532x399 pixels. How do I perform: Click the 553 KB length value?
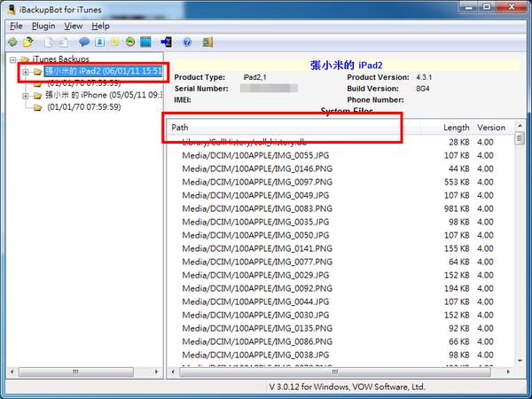[x=457, y=182]
